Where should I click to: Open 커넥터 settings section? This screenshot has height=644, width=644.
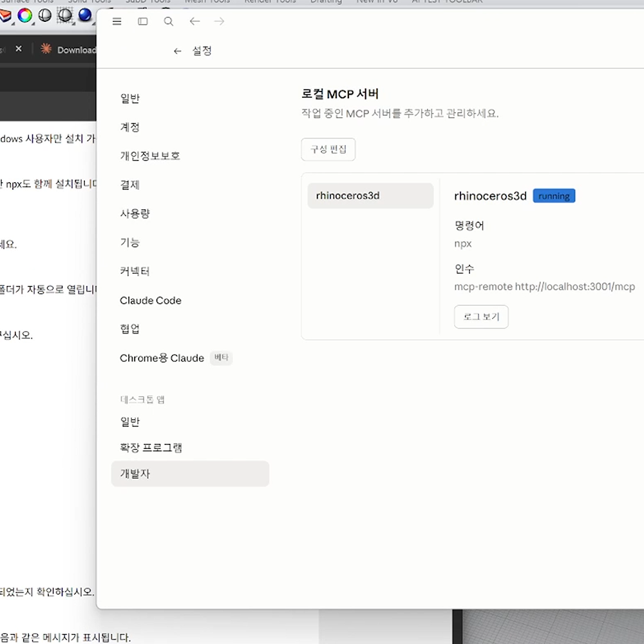[x=135, y=271]
